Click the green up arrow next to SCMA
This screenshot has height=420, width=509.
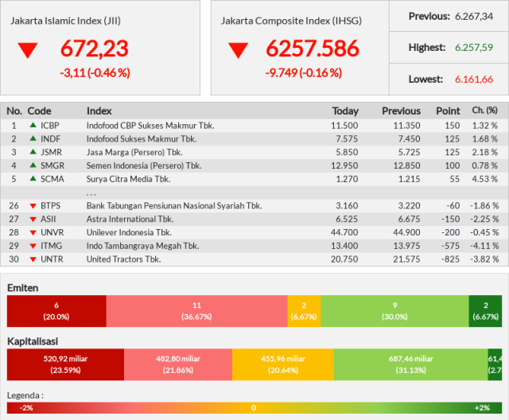33,178
